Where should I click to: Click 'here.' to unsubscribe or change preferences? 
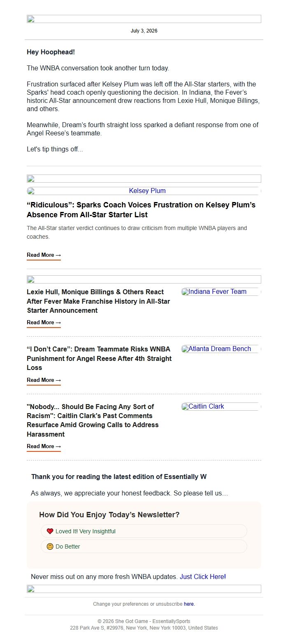pos(189,604)
